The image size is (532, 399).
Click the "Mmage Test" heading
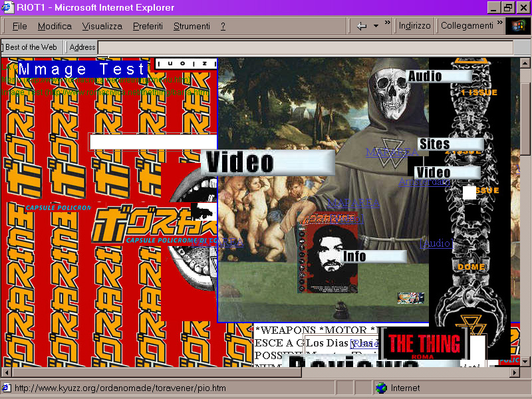[81, 69]
